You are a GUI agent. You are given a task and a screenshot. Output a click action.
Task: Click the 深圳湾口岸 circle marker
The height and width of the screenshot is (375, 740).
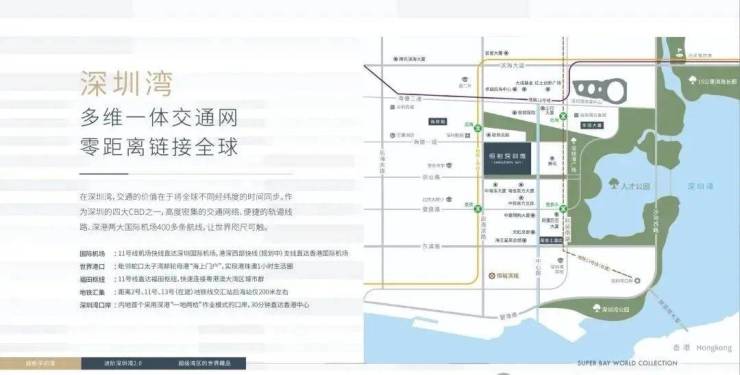[637, 281]
